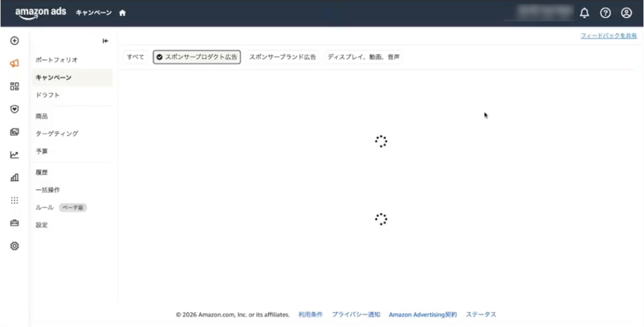Open the ステータス footer link
The image size is (644, 327).
click(x=481, y=314)
